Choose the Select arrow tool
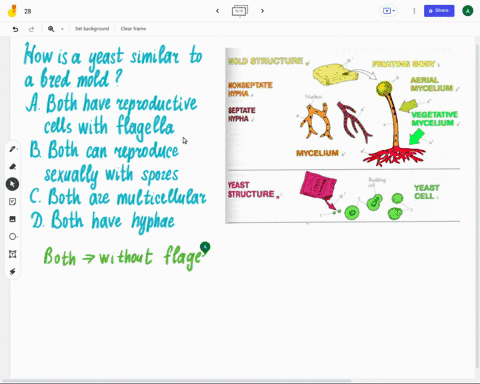Image resolution: width=480 pixels, height=384 pixels. pos(12,184)
